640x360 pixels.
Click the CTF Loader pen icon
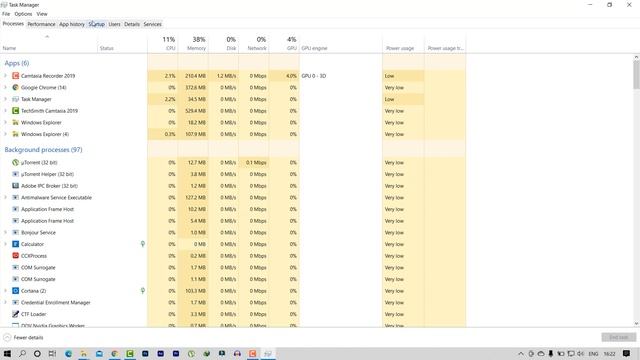click(16, 314)
